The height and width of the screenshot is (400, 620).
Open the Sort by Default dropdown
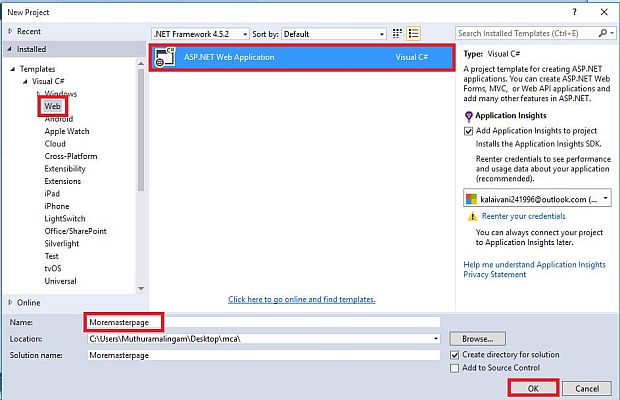[x=333, y=34]
